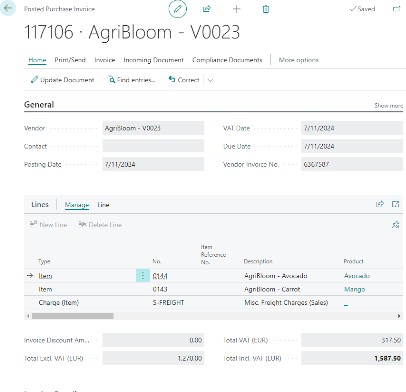Click the pencil edit icon

[x=178, y=9]
